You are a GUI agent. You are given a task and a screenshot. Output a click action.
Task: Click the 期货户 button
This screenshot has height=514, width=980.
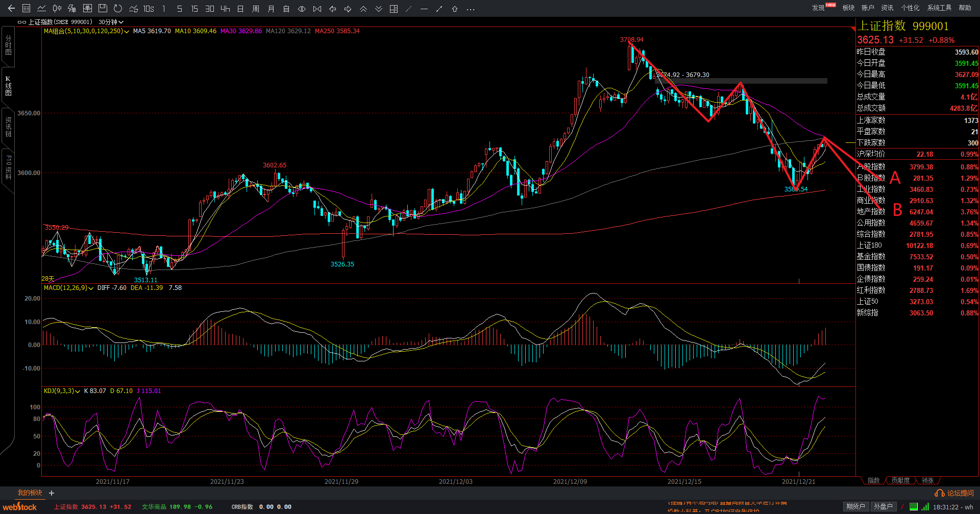[x=855, y=506]
